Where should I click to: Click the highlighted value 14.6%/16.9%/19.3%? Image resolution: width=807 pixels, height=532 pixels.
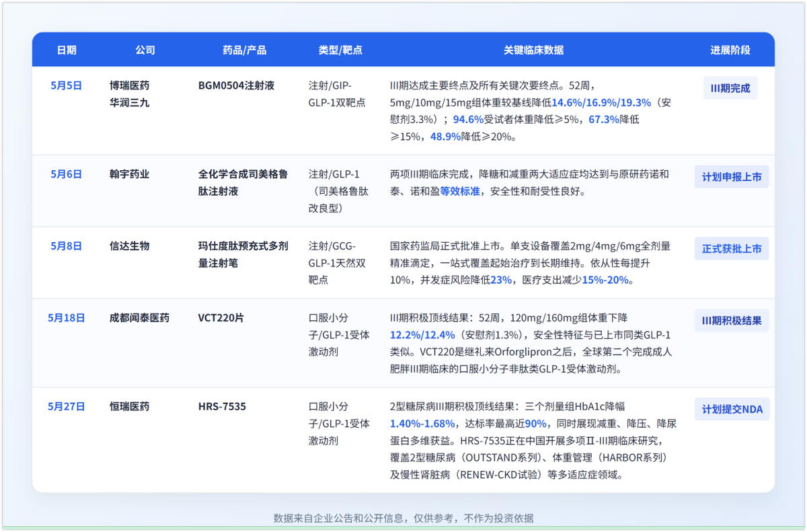601,103
